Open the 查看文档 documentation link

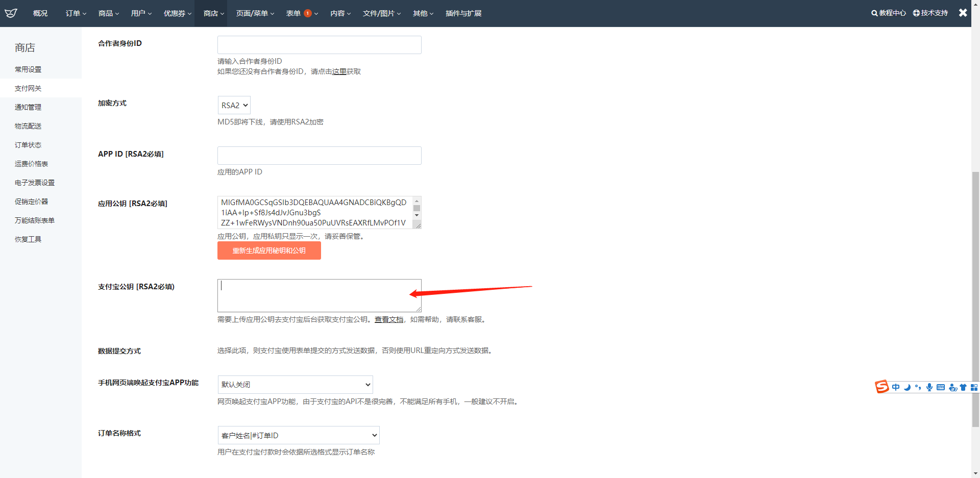tap(389, 319)
